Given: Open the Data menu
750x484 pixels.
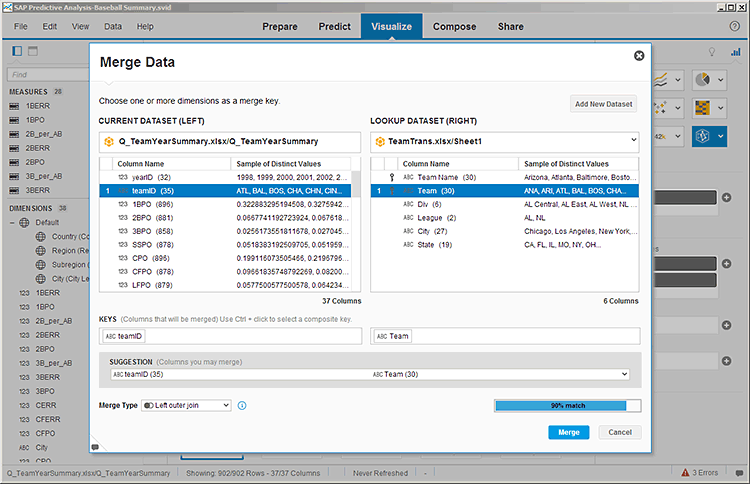Looking at the screenshot, I should click(113, 26).
